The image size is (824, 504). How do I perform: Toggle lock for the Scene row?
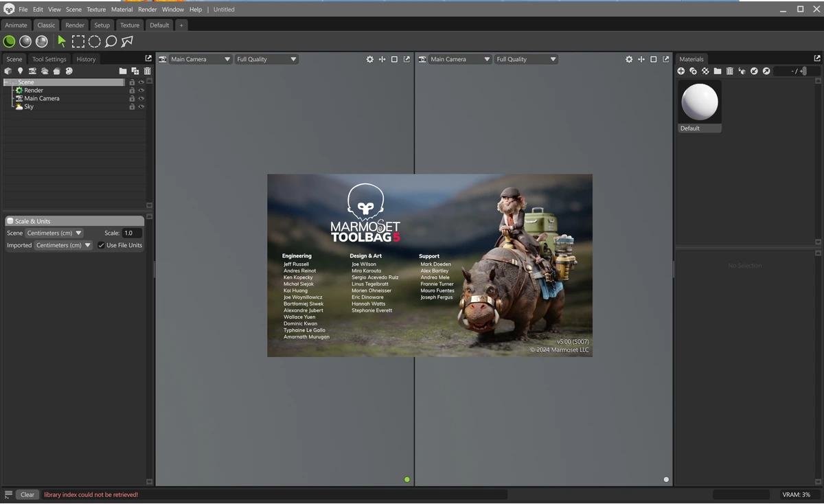point(132,82)
